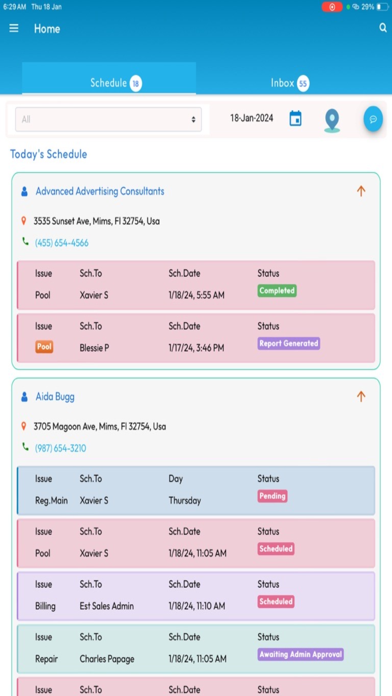The height and width of the screenshot is (696, 392).
Task: Open the Reg.Main Thursday Pending row
Action: coord(196,490)
